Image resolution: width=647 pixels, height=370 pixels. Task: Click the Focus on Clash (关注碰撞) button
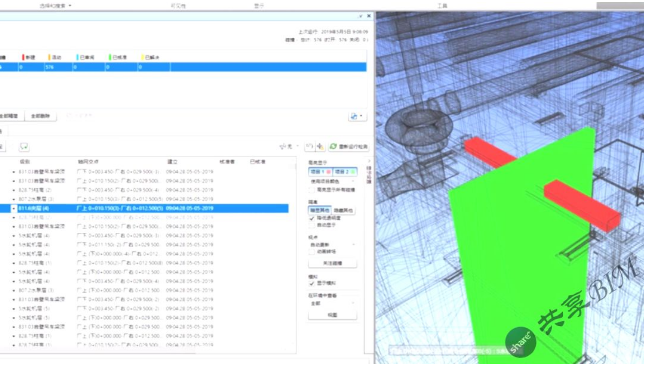pos(333,263)
